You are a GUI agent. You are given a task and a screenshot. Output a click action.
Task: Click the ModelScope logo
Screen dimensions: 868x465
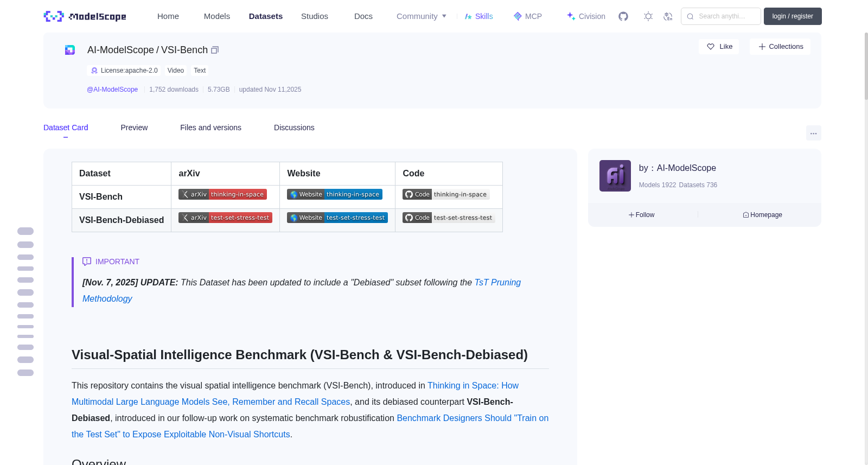tap(85, 16)
